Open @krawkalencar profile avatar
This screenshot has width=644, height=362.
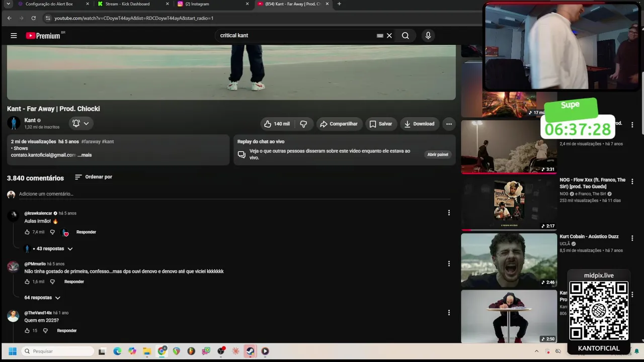14,216
